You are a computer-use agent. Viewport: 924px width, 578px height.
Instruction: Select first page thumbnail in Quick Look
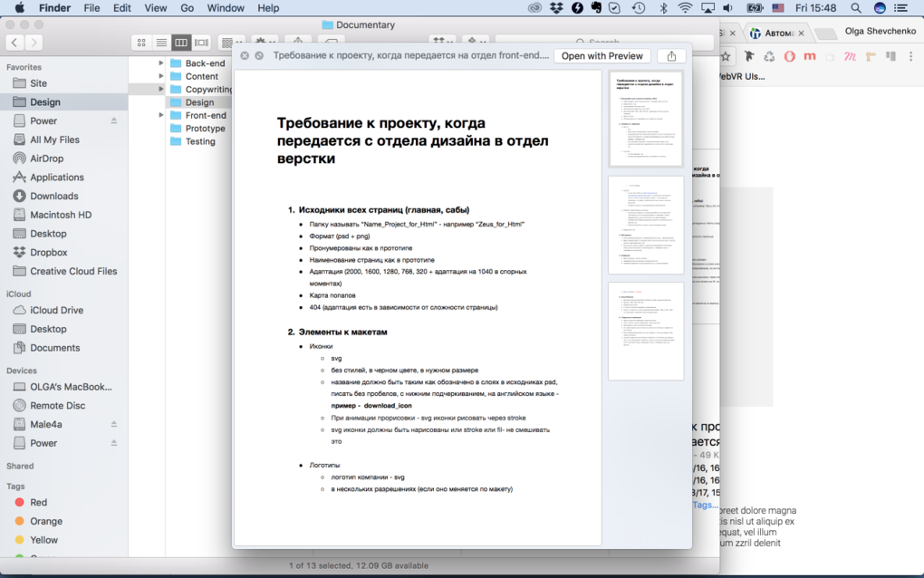coord(646,119)
